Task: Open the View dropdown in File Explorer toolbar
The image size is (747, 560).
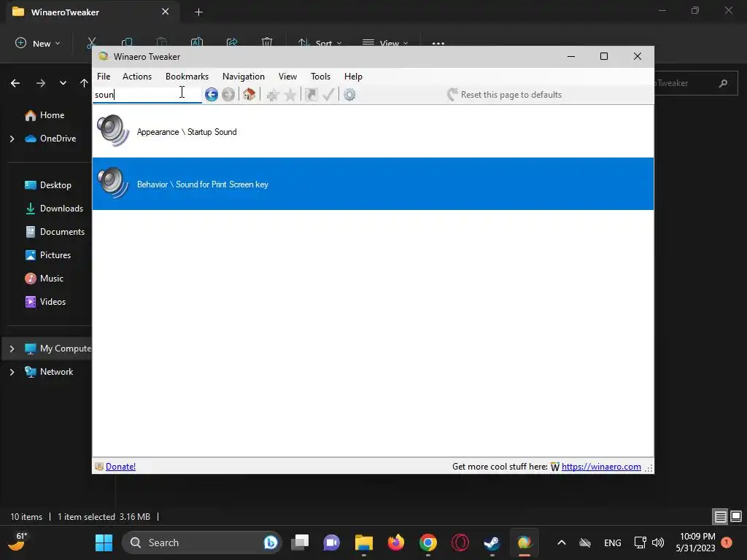Action: tap(385, 43)
